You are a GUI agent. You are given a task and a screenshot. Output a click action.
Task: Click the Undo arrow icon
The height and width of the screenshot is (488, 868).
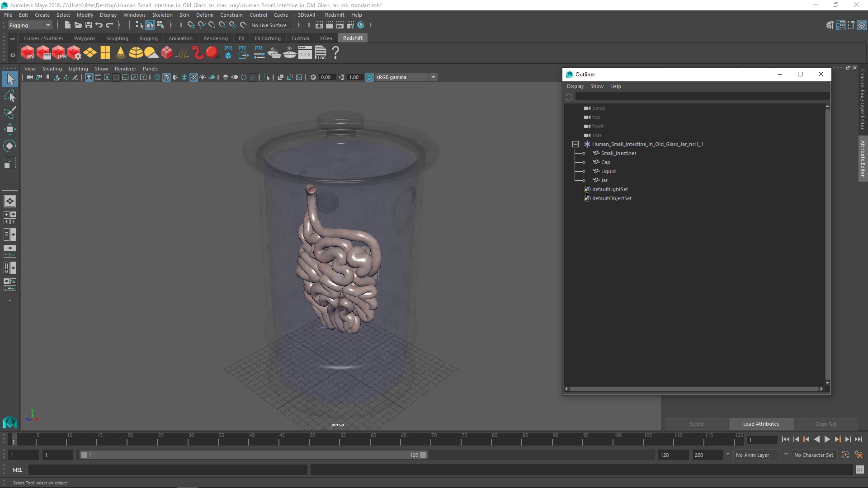[99, 25]
